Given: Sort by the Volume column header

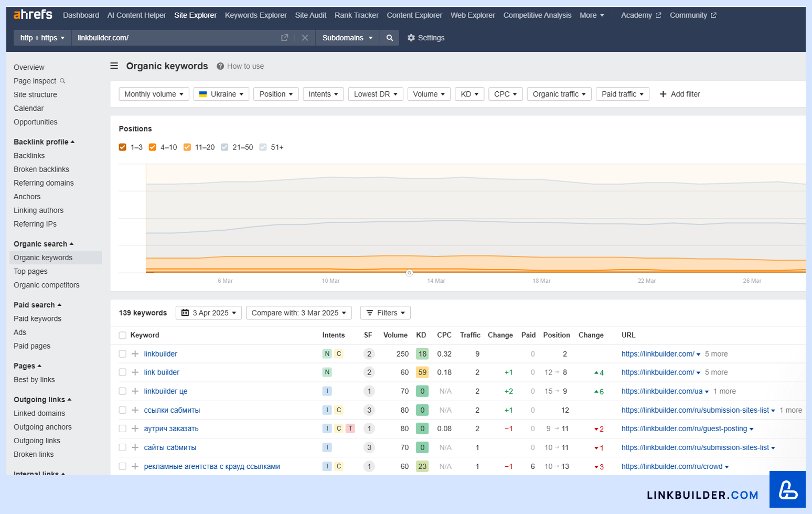Looking at the screenshot, I should pyautogui.click(x=395, y=335).
